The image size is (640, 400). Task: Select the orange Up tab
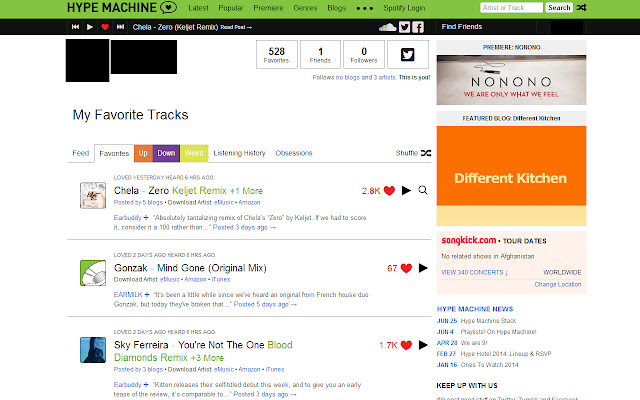point(143,153)
